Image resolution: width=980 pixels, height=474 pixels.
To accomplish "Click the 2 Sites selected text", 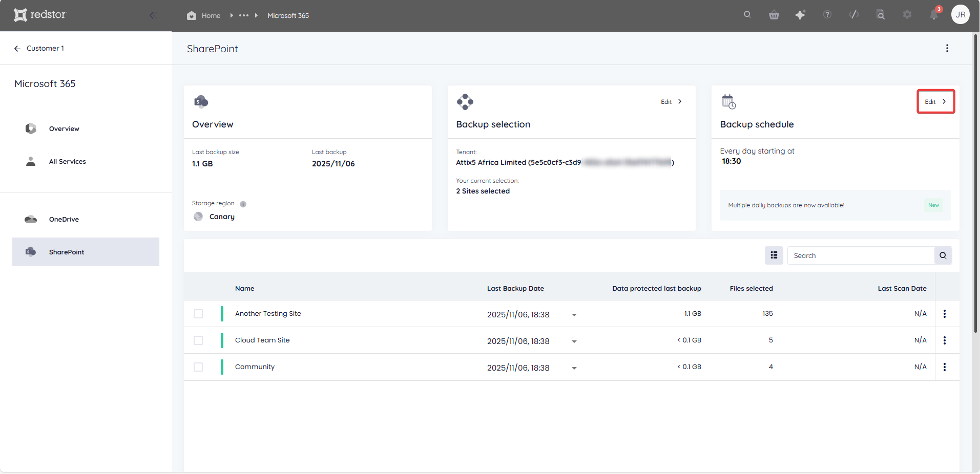I will pyautogui.click(x=483, y=191).
